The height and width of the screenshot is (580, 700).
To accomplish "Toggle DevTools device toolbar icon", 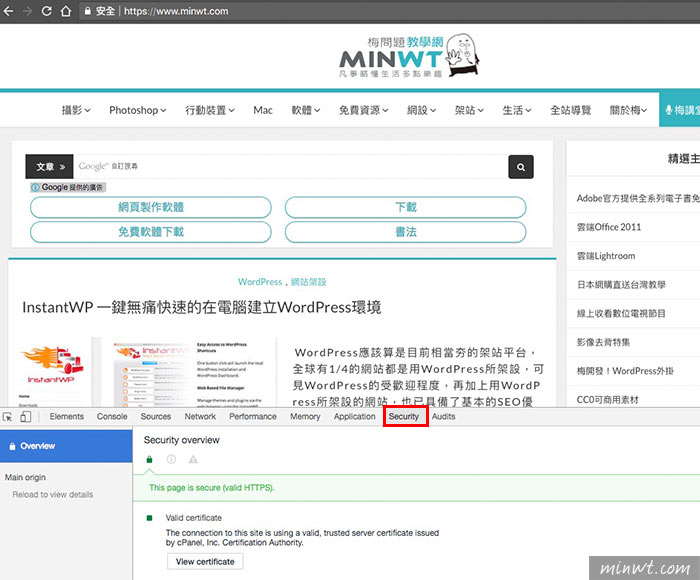I will click(25, 417).
